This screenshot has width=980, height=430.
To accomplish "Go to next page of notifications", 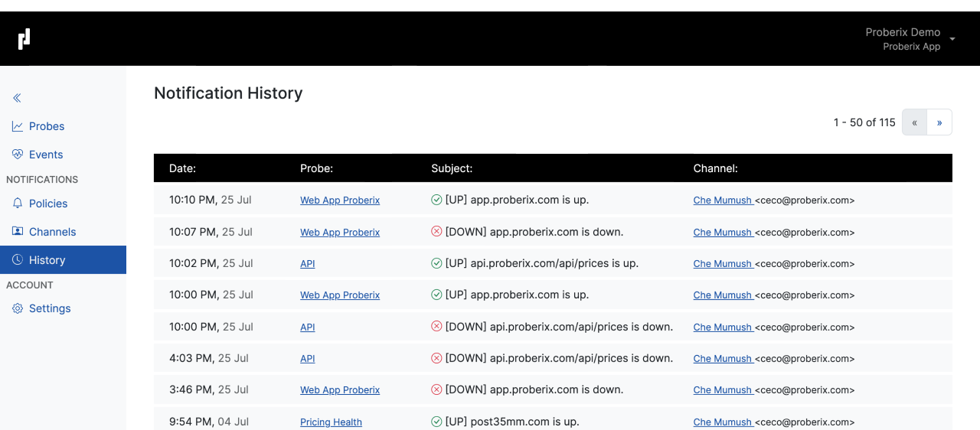I will pos(939,122).
